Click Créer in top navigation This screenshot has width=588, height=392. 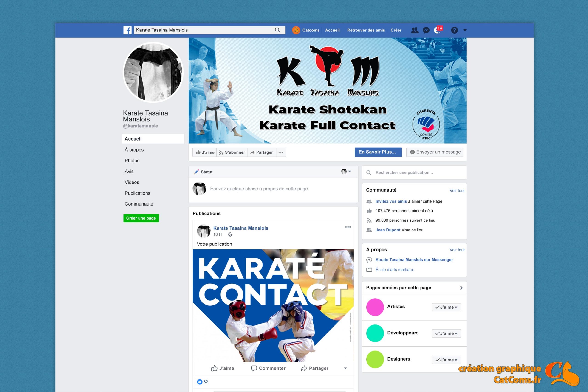click(396, 30)
